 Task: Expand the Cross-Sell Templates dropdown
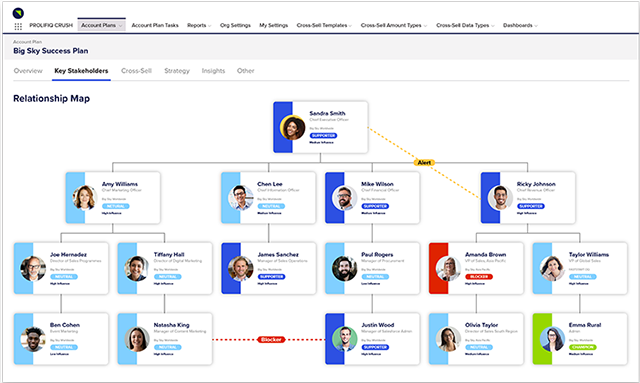click(x=324, y=25)
